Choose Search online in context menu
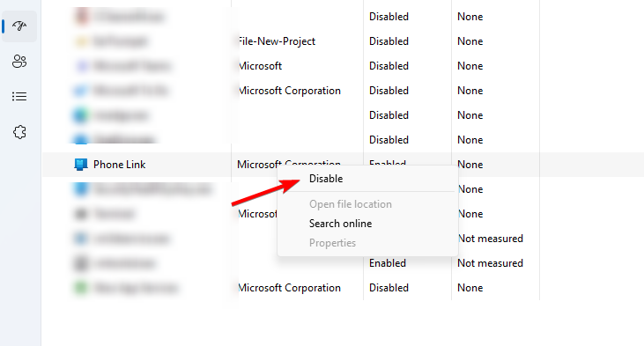Screen dimensions: 644x346 [x=340, y=224]
